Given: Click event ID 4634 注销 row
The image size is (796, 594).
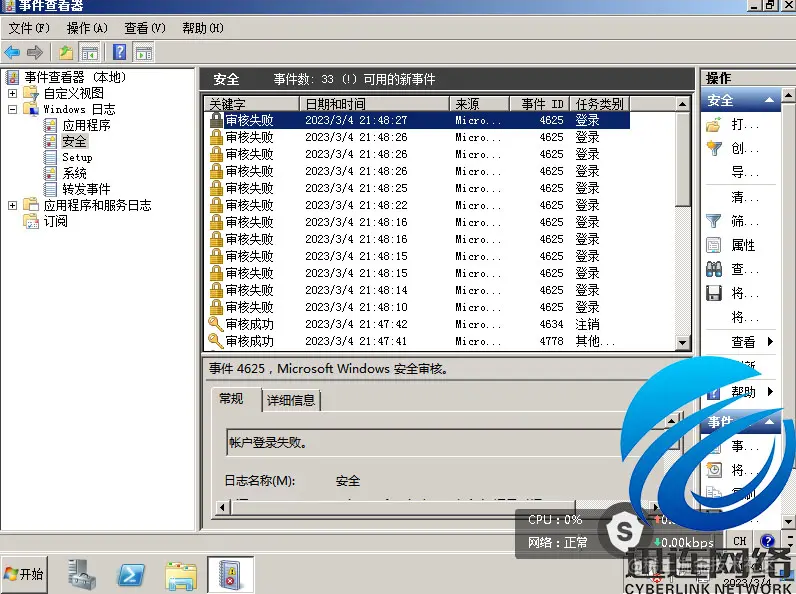Looking at the screenshot, I should click(x=417, y=324).
